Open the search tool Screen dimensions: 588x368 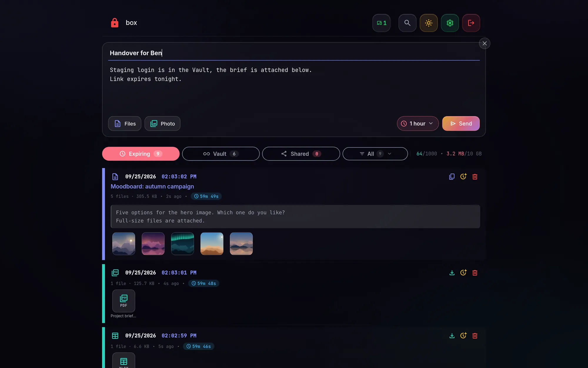tap(407, 23)
